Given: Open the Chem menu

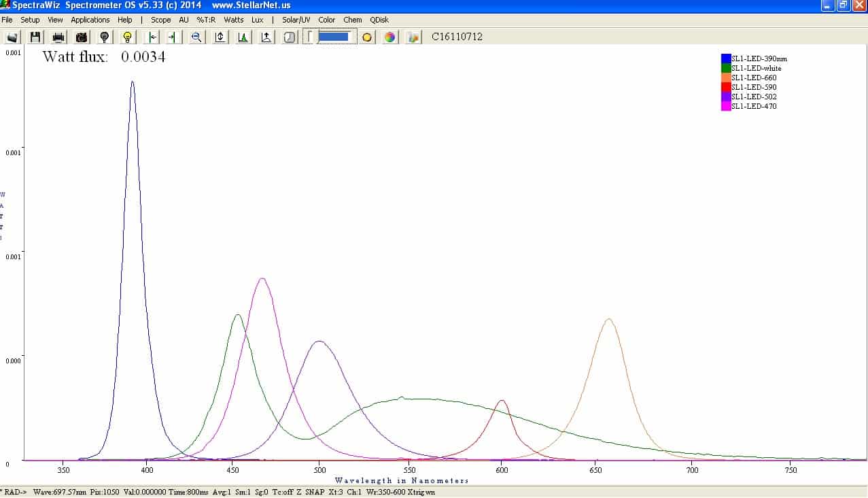Looking at the screenshot, I should tap(353, 20).
